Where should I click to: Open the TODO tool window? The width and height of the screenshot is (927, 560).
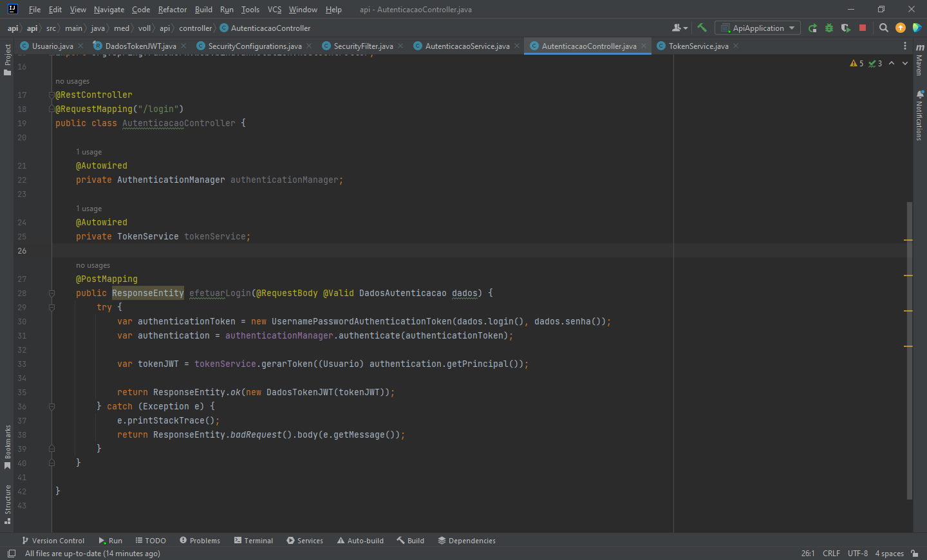click(151, 541)
